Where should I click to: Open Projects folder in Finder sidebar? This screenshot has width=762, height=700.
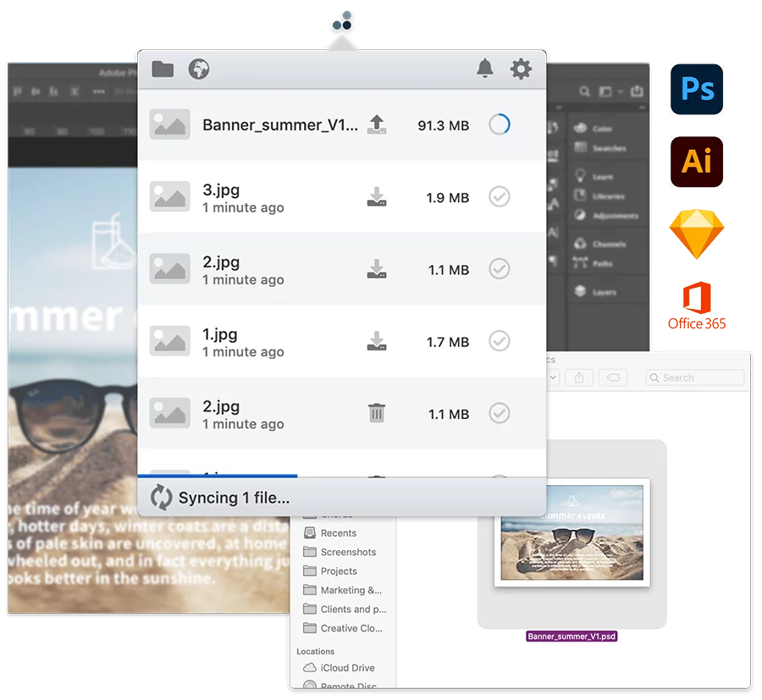(330, 570)
